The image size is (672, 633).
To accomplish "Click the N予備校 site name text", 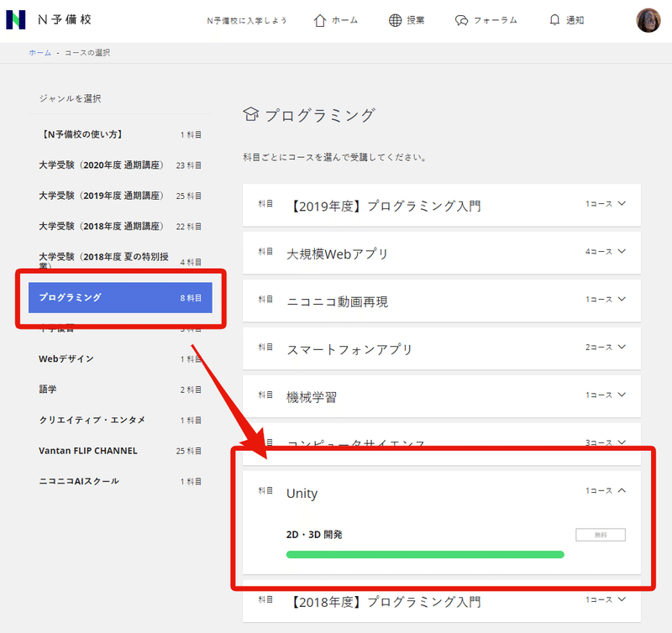I will (65, 19).
